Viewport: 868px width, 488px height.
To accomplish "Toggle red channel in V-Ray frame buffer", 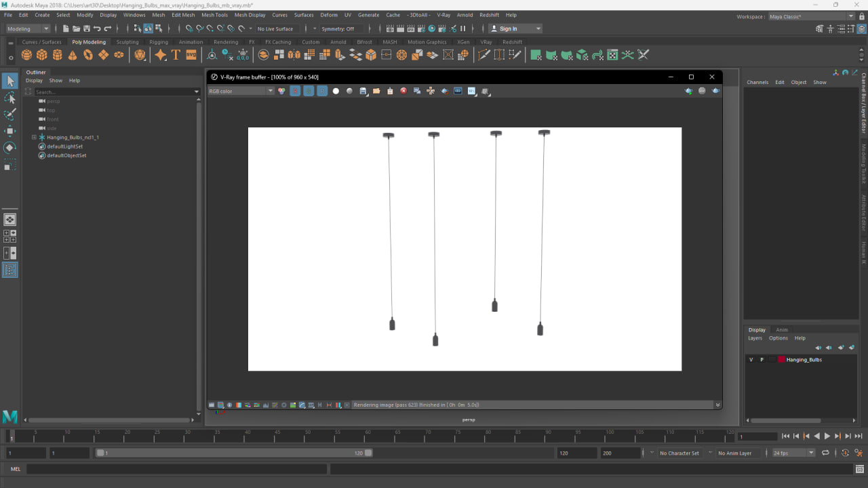I will pyautogui.click(x=295, y=91).
